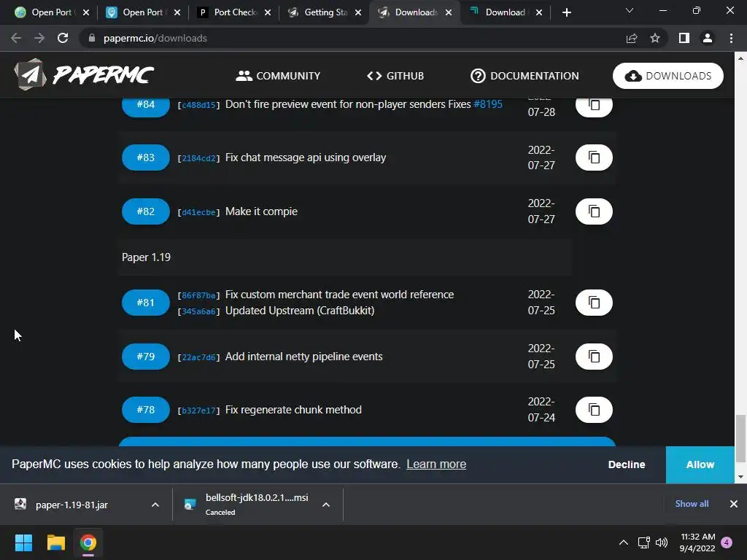Image resolution: width=747 pixels, height=560 pixels.
Task: Show hidden system tray icons
Action: pyautogui.click(x=623, y=542)
